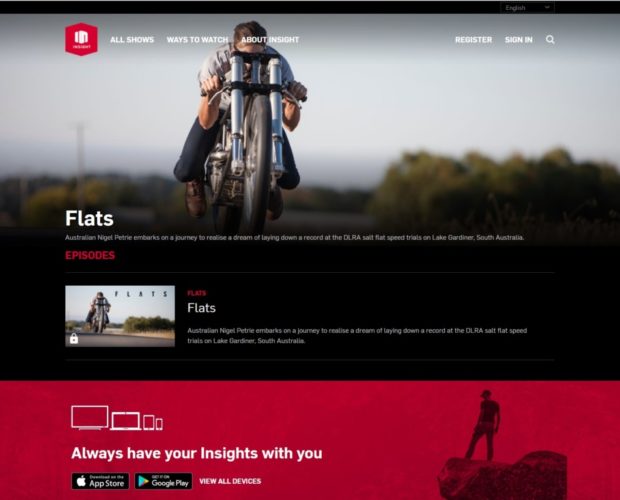Click the Flats episode title
620x500 pixels.
click(x=201, y=308)
